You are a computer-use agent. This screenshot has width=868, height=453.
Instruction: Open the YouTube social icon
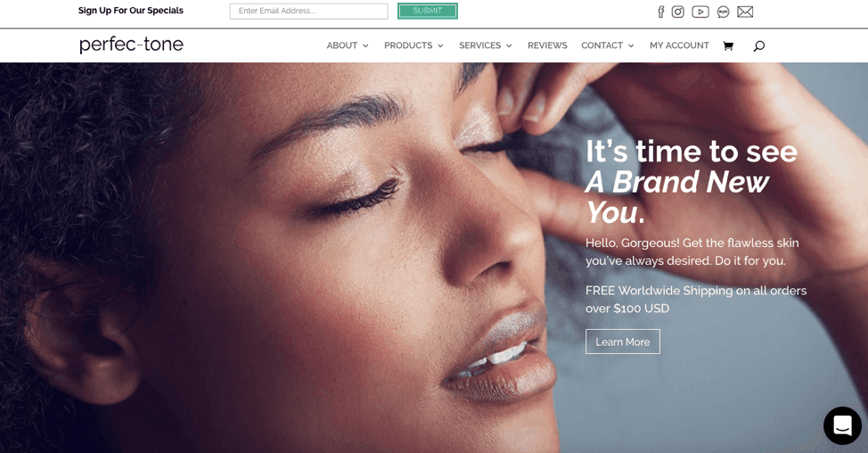[700, 12]
